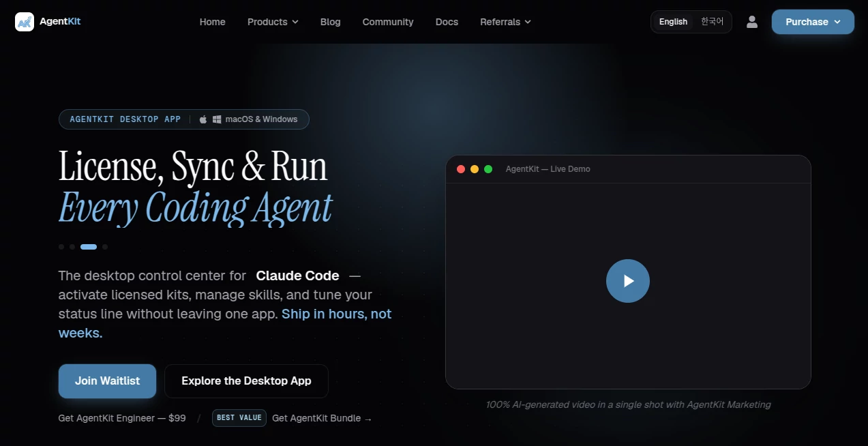Screen dimensions: 868x446
Task: Click the Join Waitlist button
Action: (x=107, y=381)
